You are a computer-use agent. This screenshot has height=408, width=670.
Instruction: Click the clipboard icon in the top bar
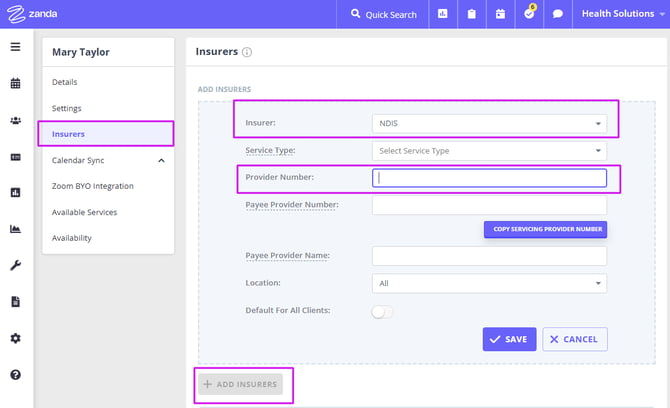[471, 14]
